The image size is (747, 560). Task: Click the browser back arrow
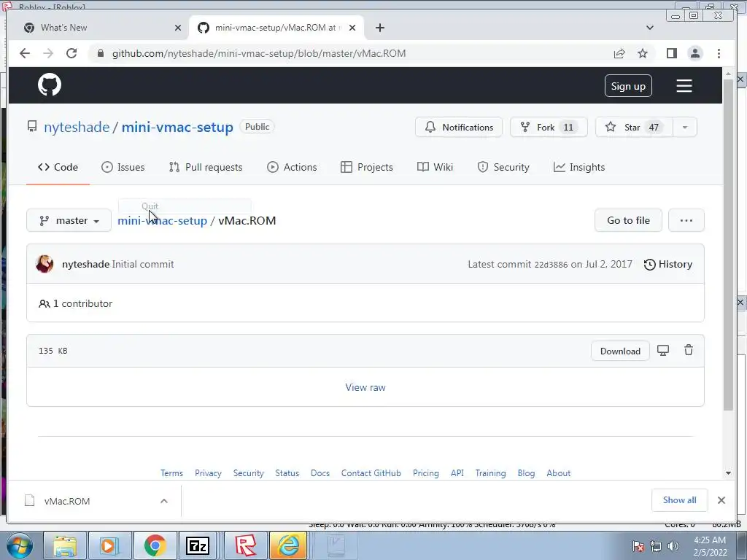point(25,53)
